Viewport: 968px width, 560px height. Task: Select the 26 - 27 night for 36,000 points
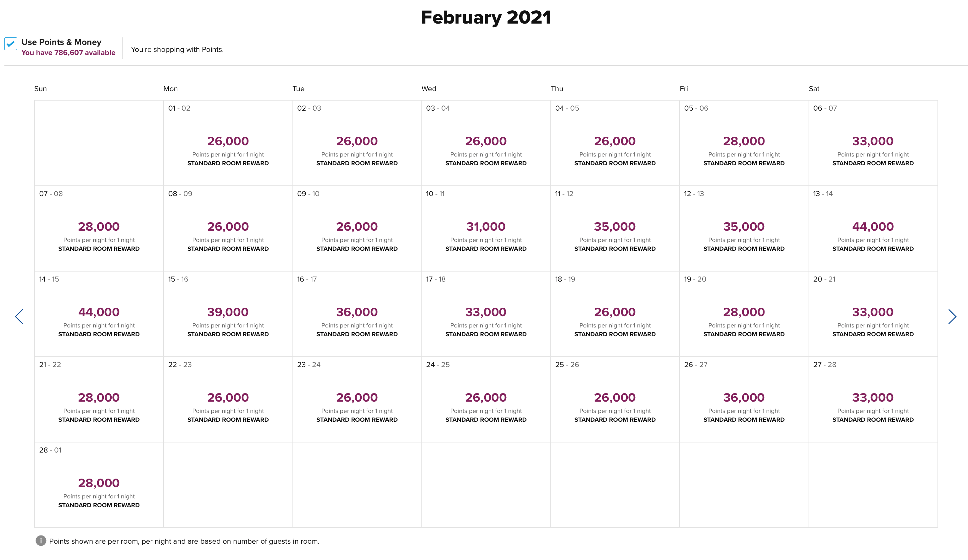(744, 399)
